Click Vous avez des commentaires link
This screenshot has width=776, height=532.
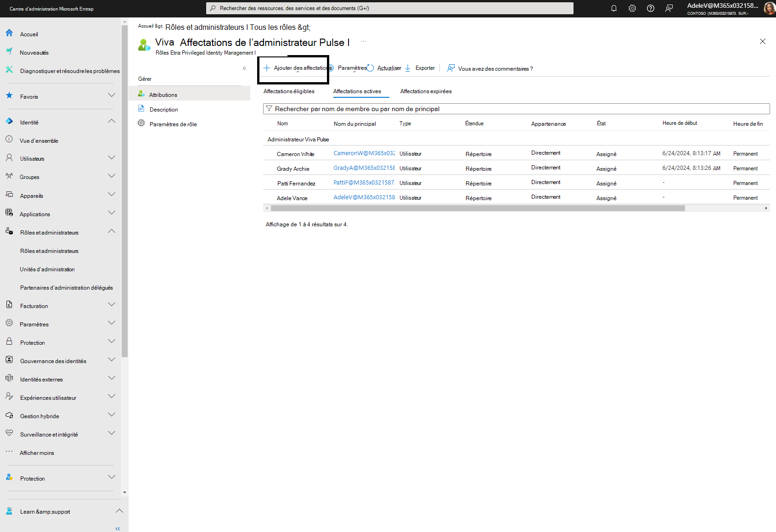[x=490, y=68]
